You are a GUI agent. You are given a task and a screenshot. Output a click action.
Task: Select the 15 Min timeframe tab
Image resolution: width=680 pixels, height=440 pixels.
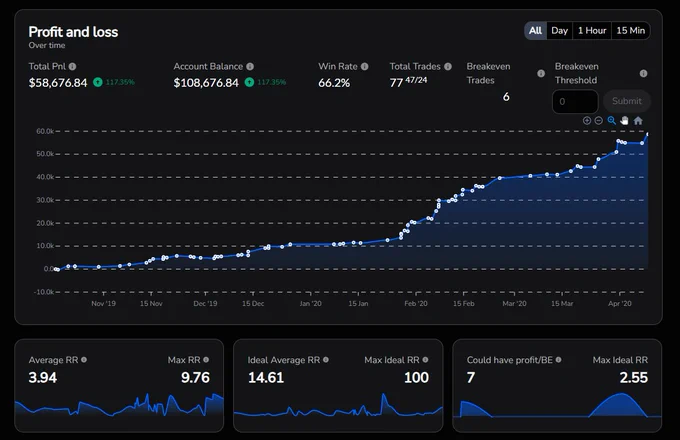coord(631,30)
